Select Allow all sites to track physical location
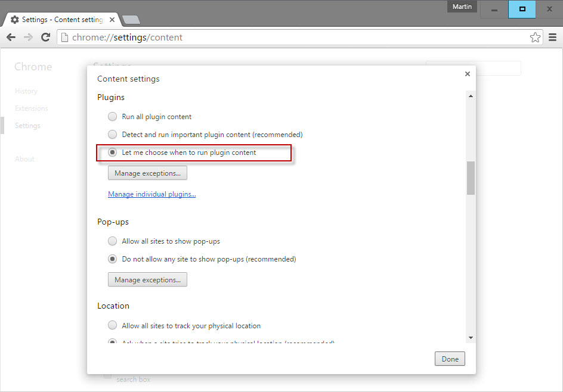 [x=112, y=325]
